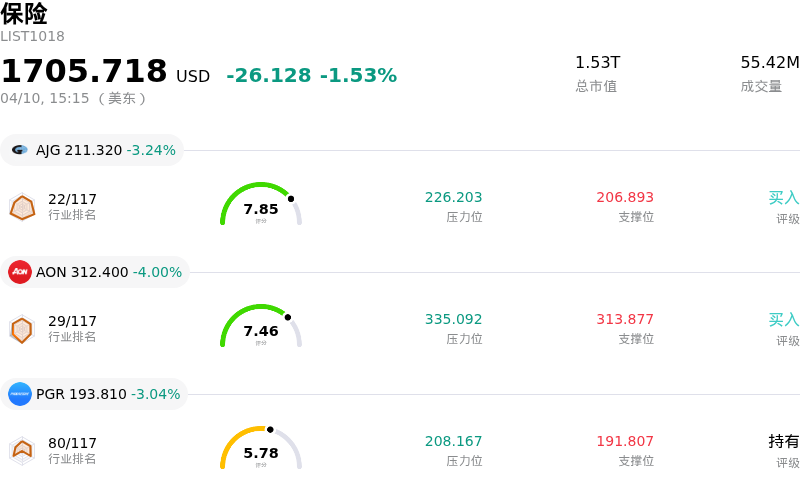Click AON 7.46 score gauge
The width and height of the screenshot is (800, 488).
click(x=261, y=329)
